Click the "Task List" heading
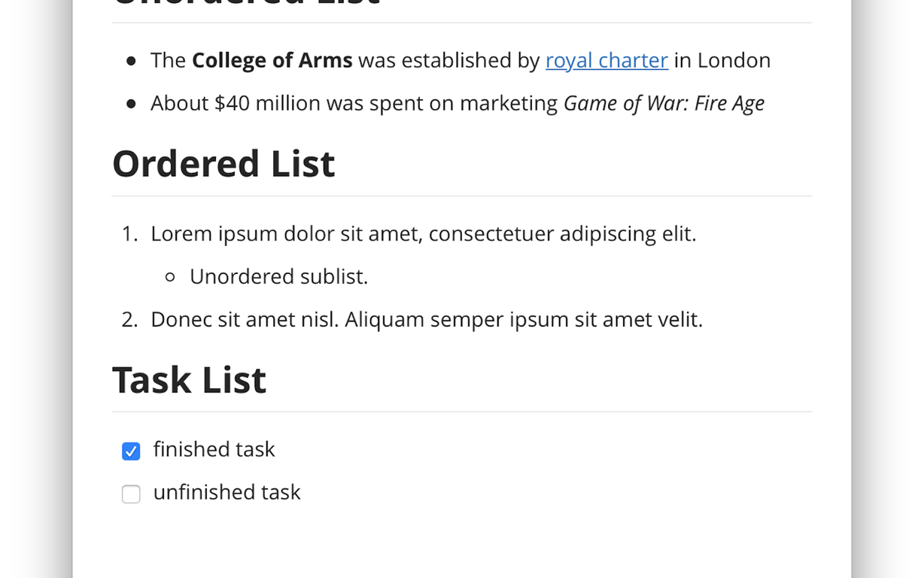This screenshot has width=924, height=578. point(189,380)
